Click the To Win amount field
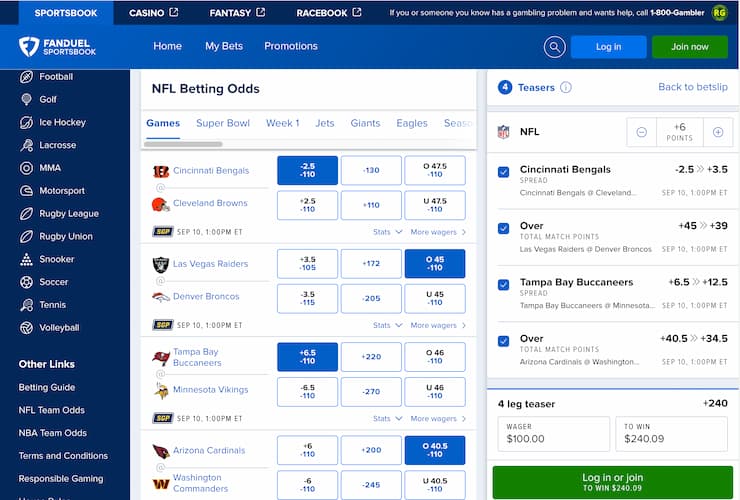740x500 pixels. 671,434
